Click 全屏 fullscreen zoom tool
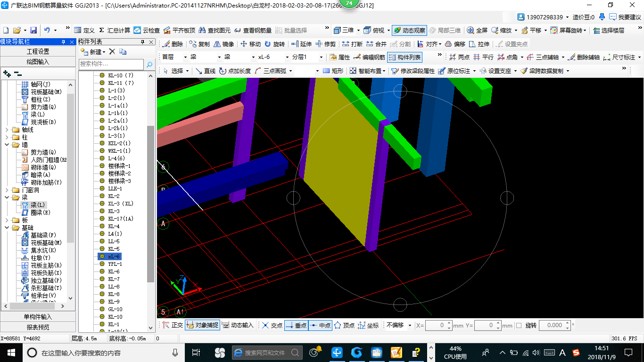Screen dimensions: 644x362 [x=477, y=30]
